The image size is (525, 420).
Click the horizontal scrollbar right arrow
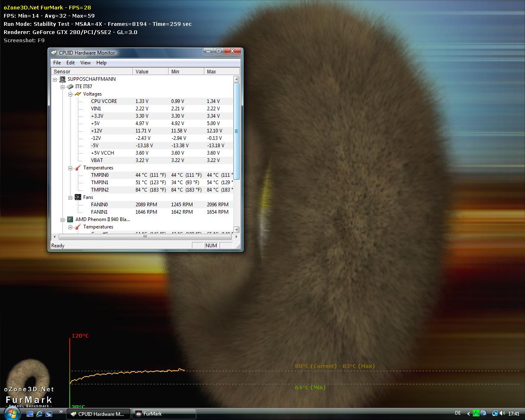[236, 237]
